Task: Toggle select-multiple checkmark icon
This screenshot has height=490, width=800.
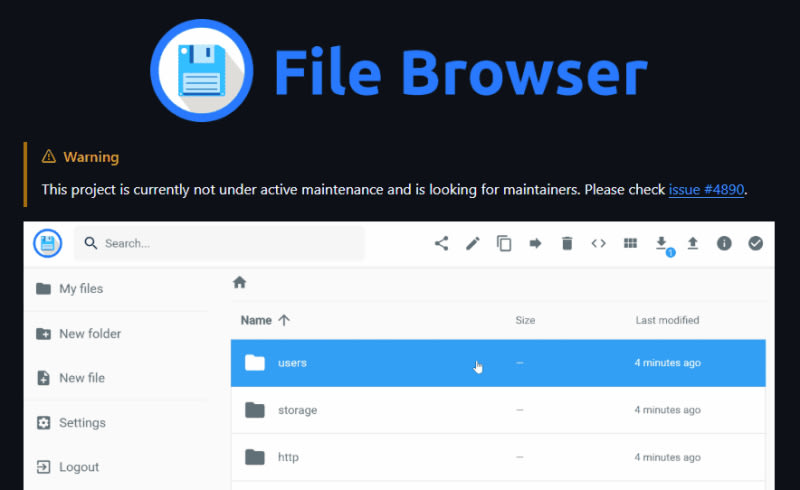Action: click(x=755, y=243)
